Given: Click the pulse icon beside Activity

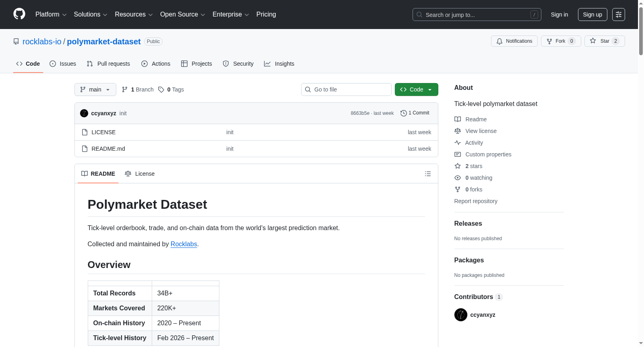Looking at the screenshot, I should click(x=458, y=143).
